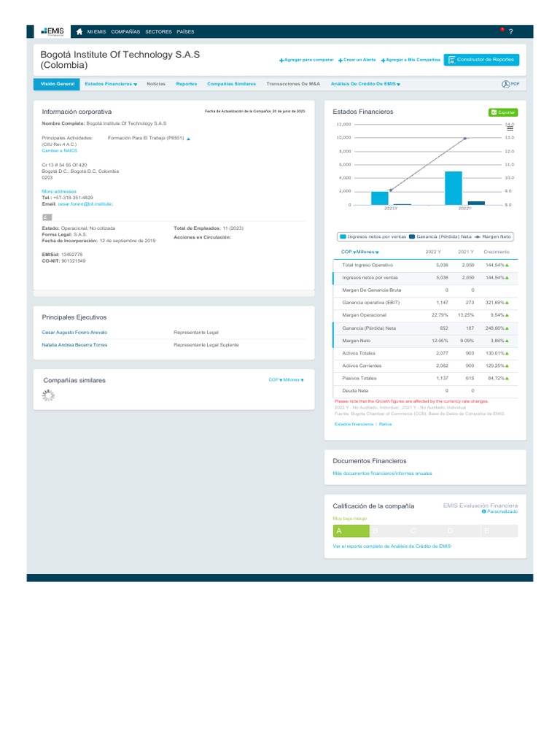The height and width of the screenshot is (747, 560).
Task: Open Constructor de Reportes
Action: (x=481, y=60)
